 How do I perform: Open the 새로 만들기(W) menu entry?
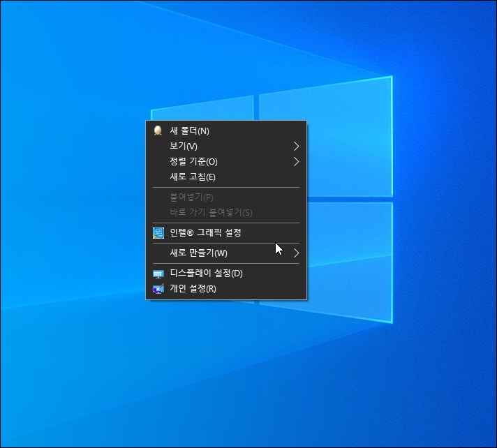[226, 253]
